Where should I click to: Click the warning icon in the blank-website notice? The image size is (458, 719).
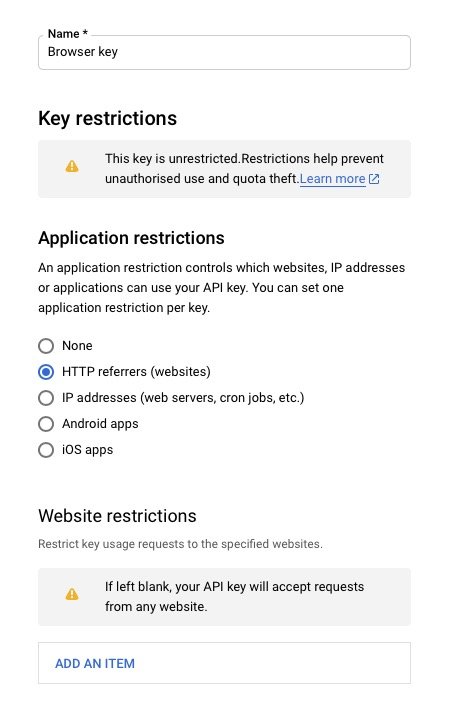pyautogui.click(x=72, y=595)
